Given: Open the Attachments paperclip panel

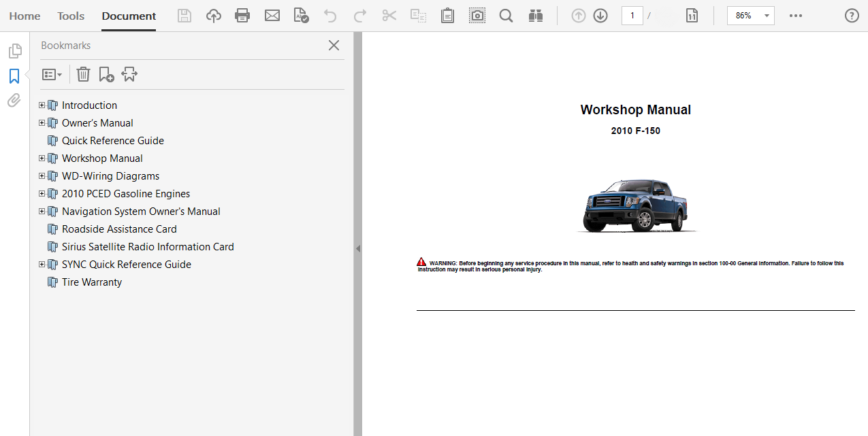Looking at the screenshot, I should 14,101.
